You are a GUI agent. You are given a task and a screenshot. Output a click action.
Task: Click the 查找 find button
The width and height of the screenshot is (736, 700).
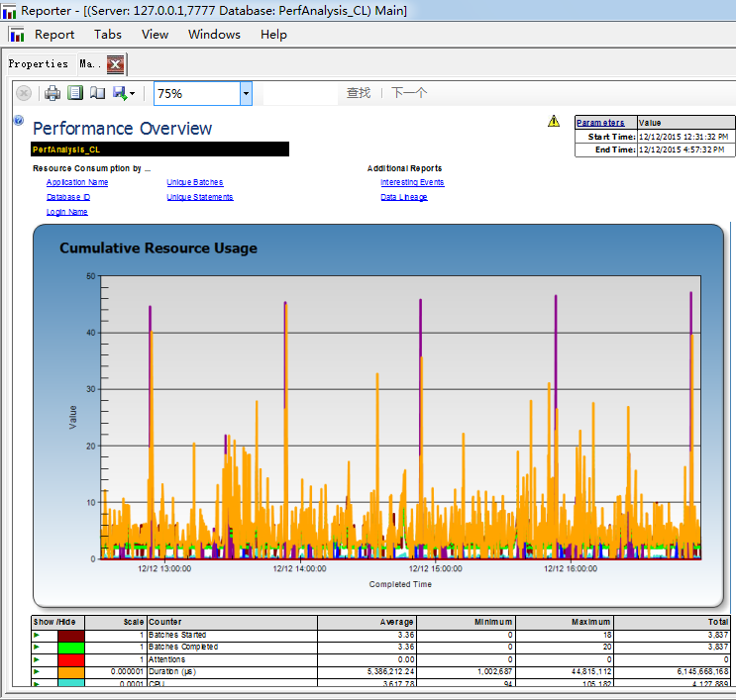click(359, 93)
